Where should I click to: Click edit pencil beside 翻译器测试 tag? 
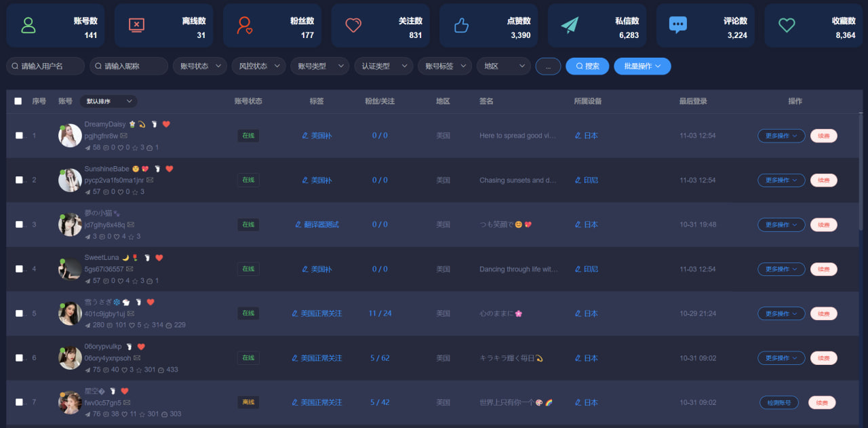click(298, 225)
